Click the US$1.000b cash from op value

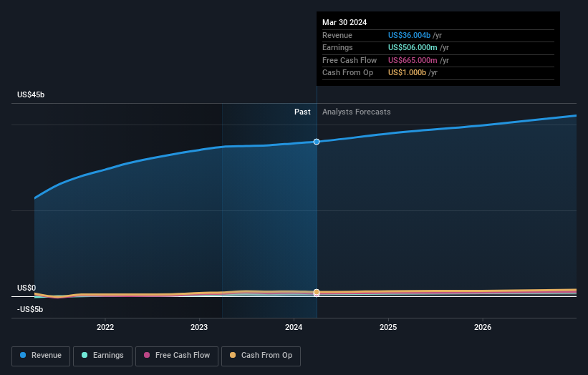[407, 73]
